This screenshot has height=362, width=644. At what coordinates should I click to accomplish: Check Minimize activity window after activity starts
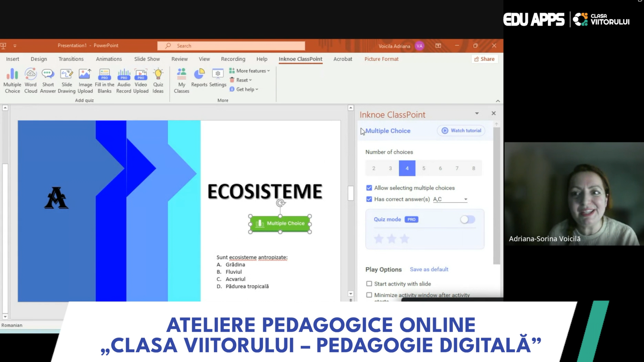click(x=369, y=295)
